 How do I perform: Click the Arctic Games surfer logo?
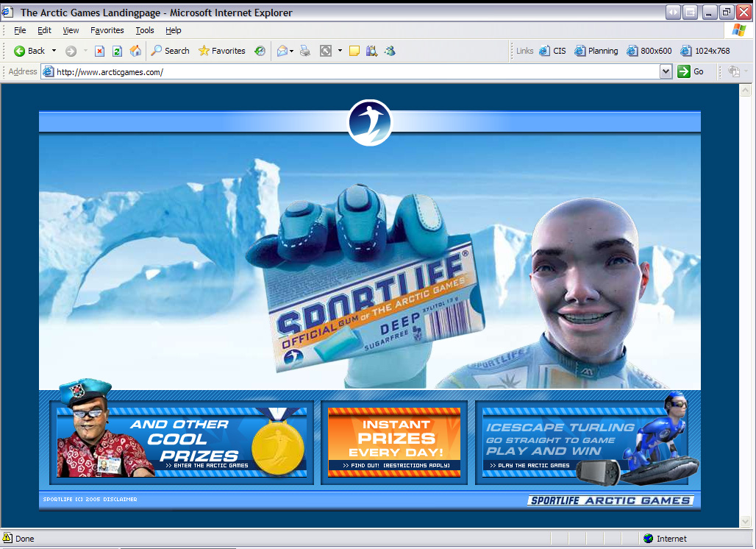tap(370, 123)
